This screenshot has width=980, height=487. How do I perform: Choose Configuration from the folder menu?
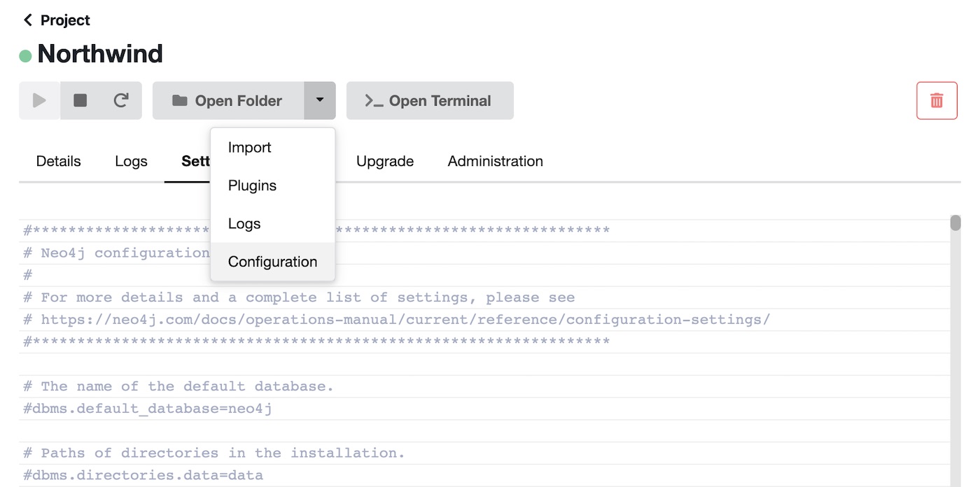coord(272,262)
